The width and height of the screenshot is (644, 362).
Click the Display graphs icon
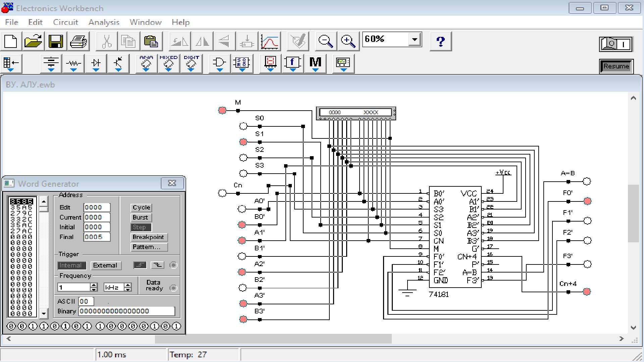pos(270,41)
